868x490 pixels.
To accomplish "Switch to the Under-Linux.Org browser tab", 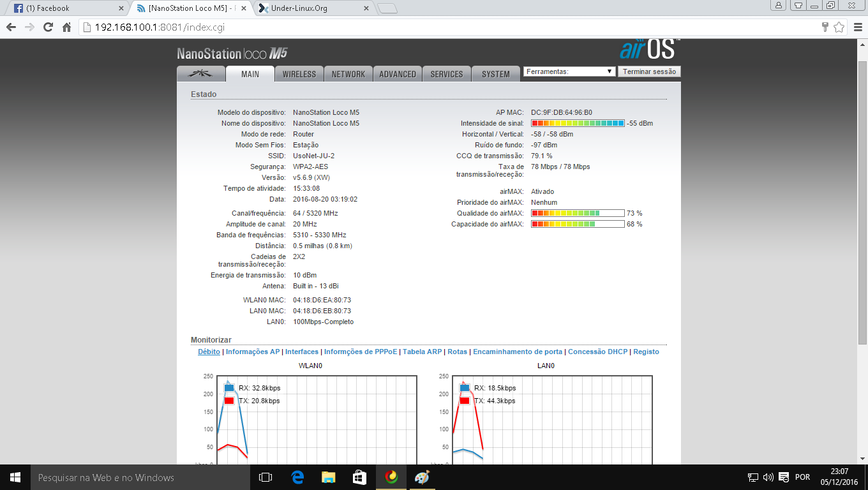I will (313, 8).
